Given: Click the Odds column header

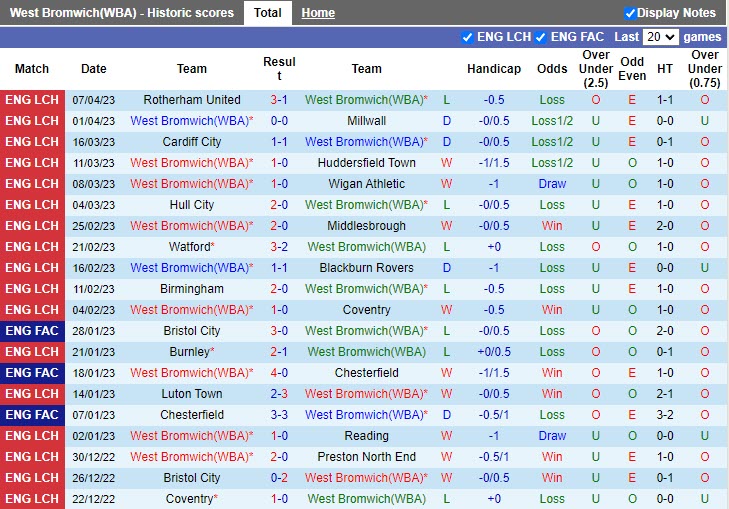Looking at the screenshot, I should tap(552, 69).
